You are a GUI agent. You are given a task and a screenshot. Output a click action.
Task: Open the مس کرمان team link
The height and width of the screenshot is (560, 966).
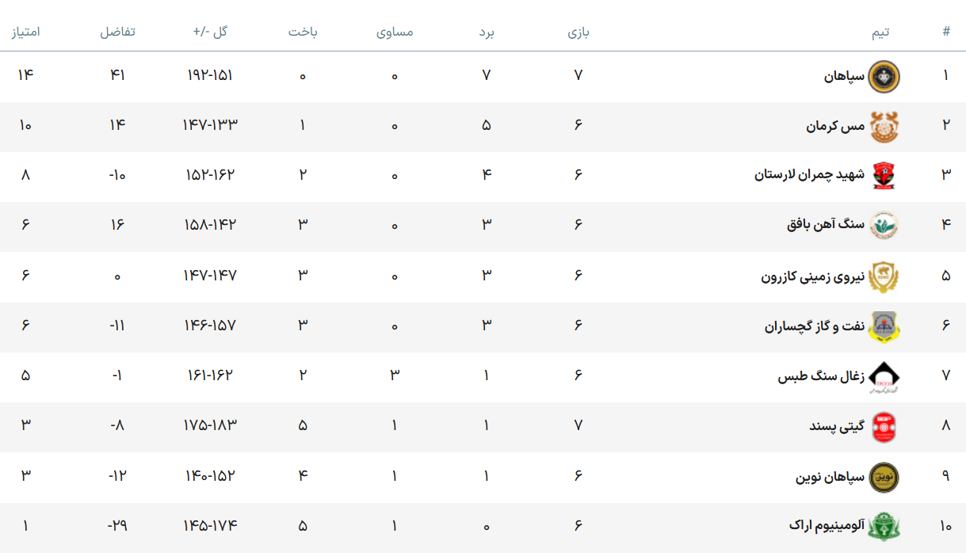click(836, 127)
